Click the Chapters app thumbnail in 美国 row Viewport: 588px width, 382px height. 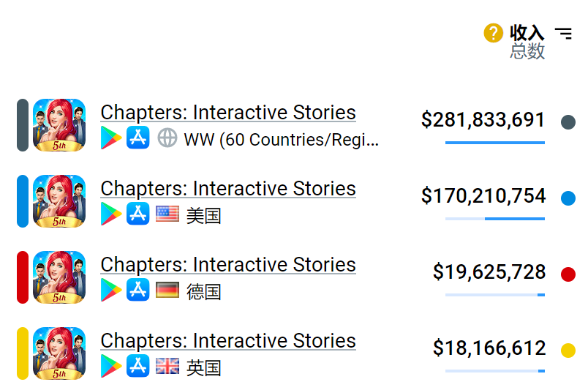point(59,201)
